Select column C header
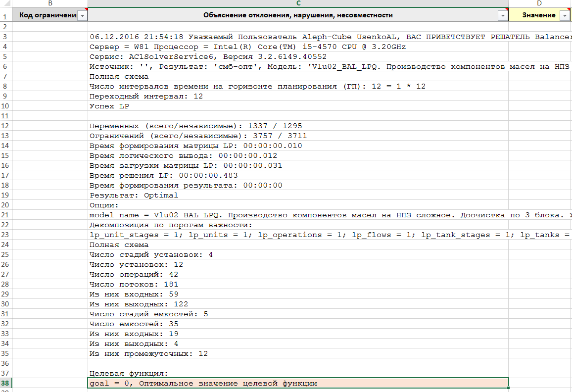The height and width of the screenshot is (392, 572). coord(298,3)
